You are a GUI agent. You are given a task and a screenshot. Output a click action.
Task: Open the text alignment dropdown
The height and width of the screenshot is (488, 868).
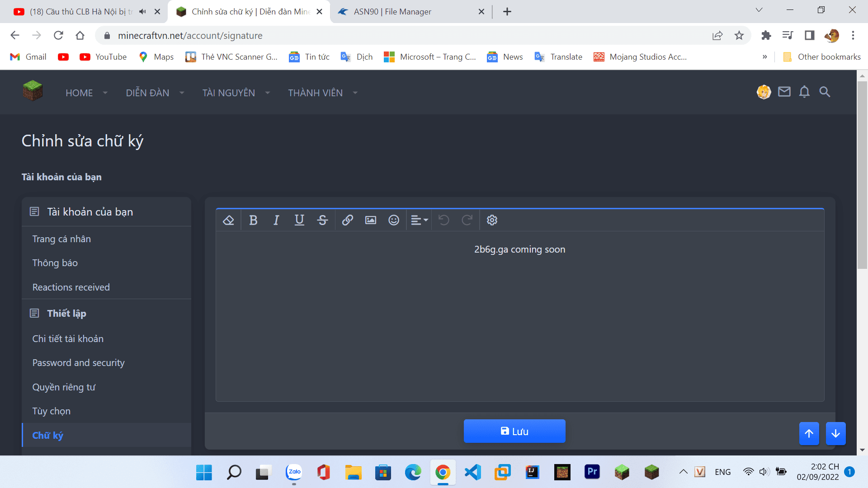[419, 220]
